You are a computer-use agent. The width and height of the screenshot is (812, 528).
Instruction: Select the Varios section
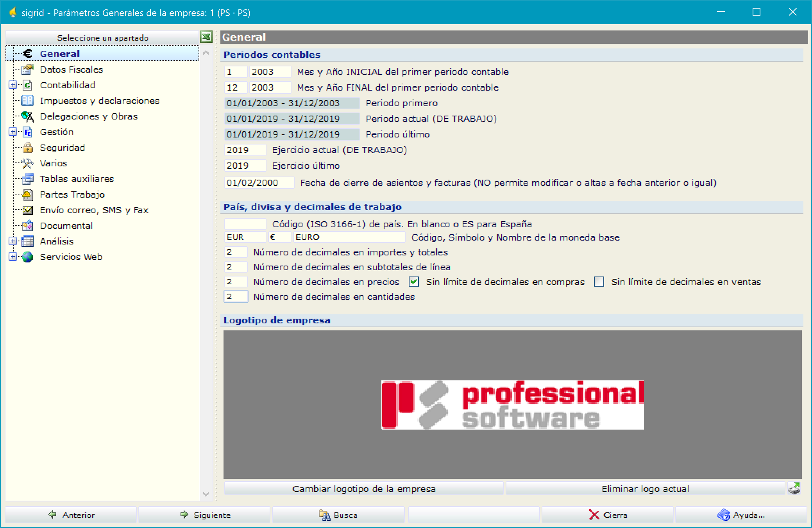(x=54, y=163)
